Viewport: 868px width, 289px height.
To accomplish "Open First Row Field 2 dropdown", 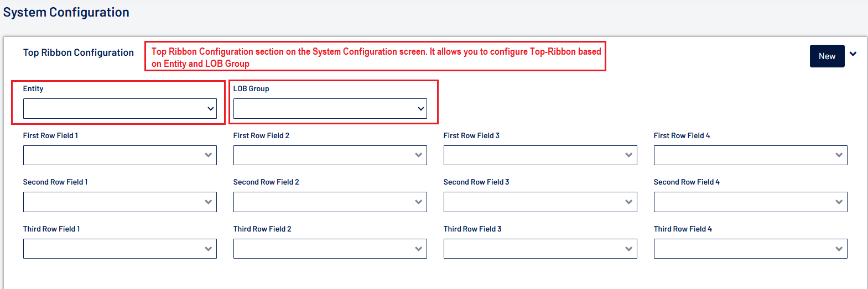I will [330, 155].
